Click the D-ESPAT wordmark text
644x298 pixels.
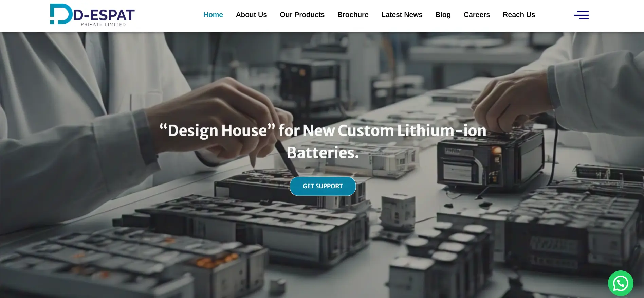[104, 15]
